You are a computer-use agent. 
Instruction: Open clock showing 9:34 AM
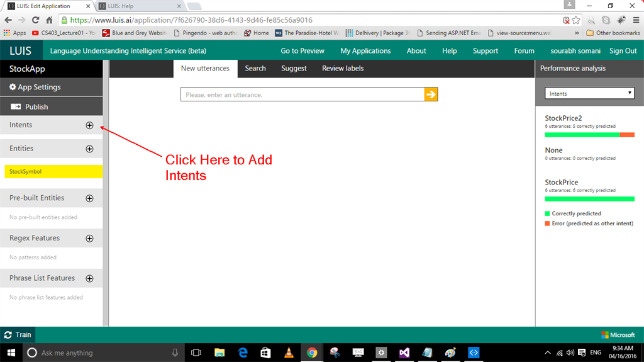coord(623,353)
